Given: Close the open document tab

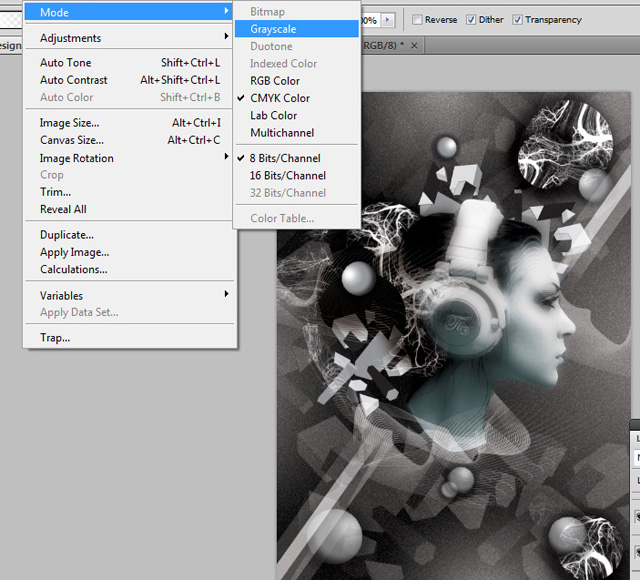Looking at the screenshot, I should click(x=415, y=46).
